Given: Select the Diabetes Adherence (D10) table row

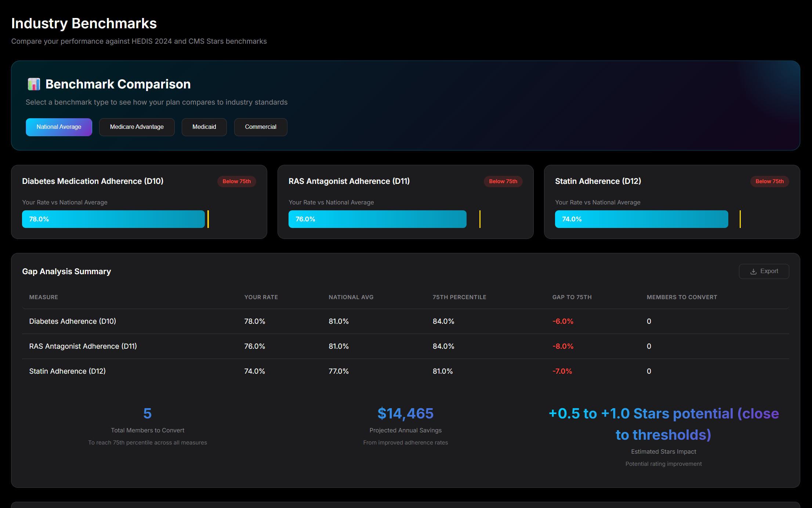Looking at the screenshot, I should pos(72,321).
